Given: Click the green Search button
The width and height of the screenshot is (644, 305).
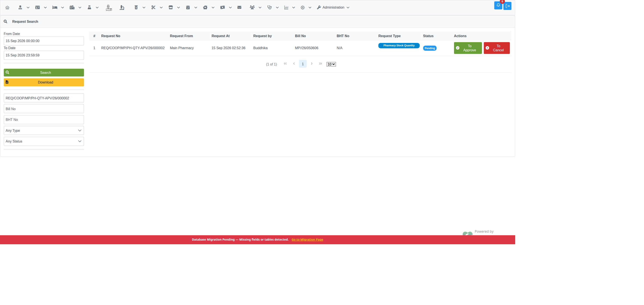Looking at the screenshot, I should click(x=44, y=73).
